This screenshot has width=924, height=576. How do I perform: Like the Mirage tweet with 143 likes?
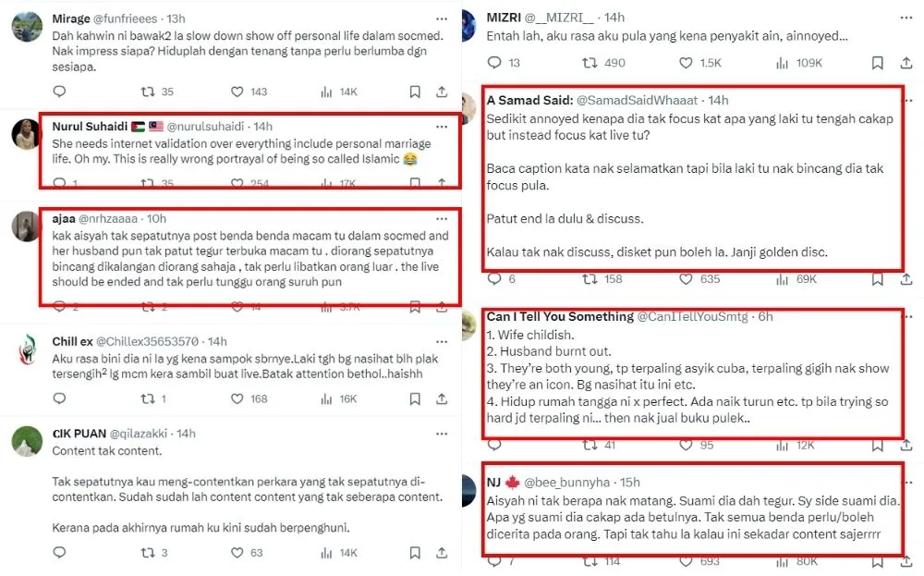point(237,92)
